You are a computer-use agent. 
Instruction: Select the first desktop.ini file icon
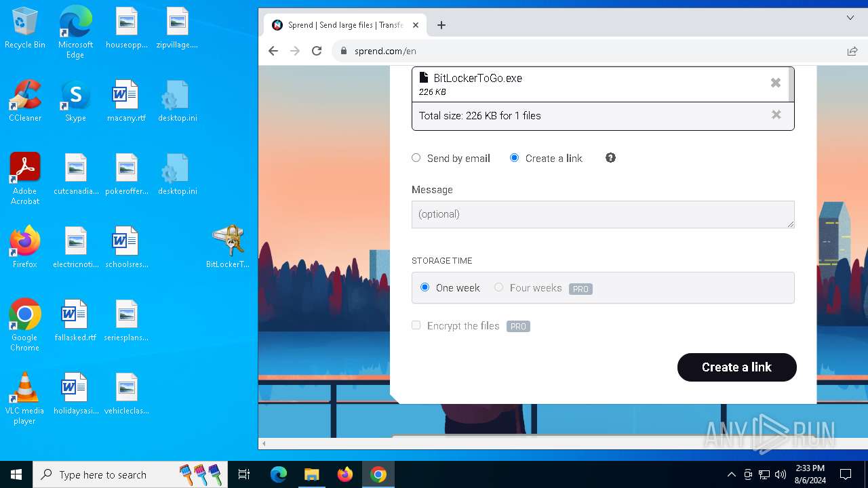pos(177,102)
